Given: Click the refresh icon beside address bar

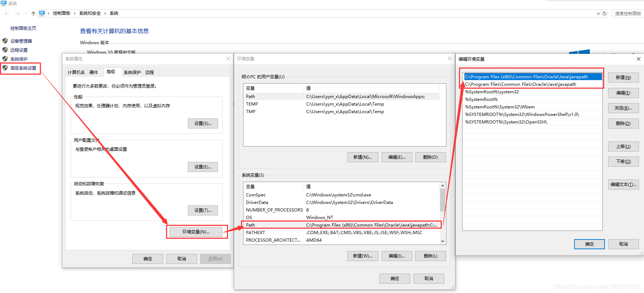Looking at the screenshot, I should click(605, 13).
